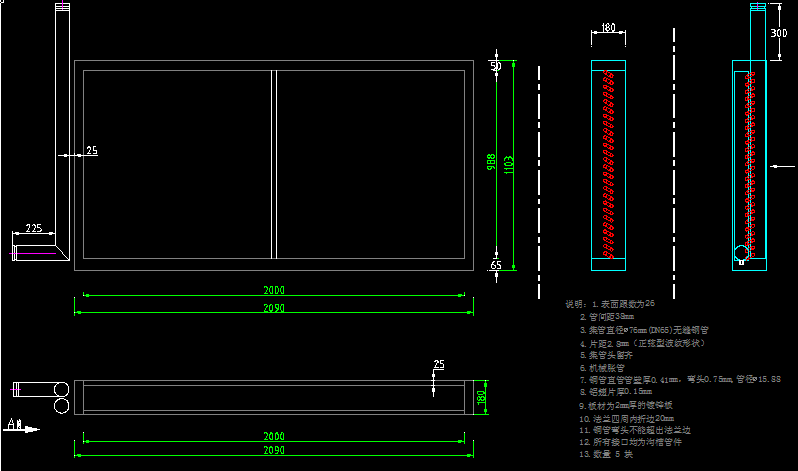Select the 2090 dimension under the front view
This screenshot has width=798, height=471.
(x=273, y=308)
